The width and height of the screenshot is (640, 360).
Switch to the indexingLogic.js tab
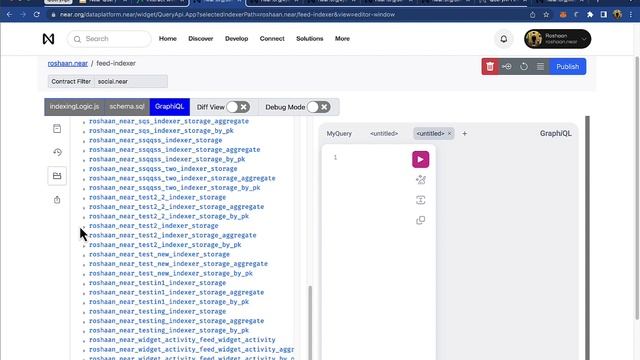click(x=74, y=107)
